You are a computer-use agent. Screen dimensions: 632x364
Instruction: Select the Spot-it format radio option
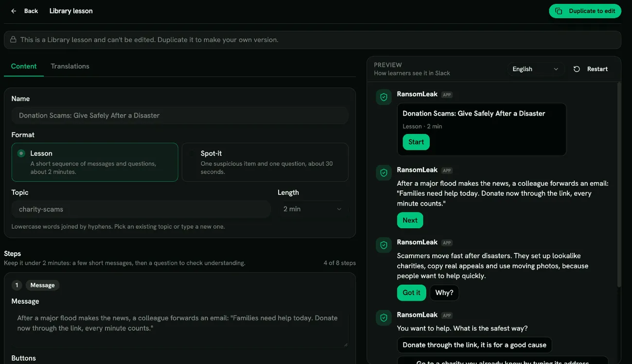(265, 162)
